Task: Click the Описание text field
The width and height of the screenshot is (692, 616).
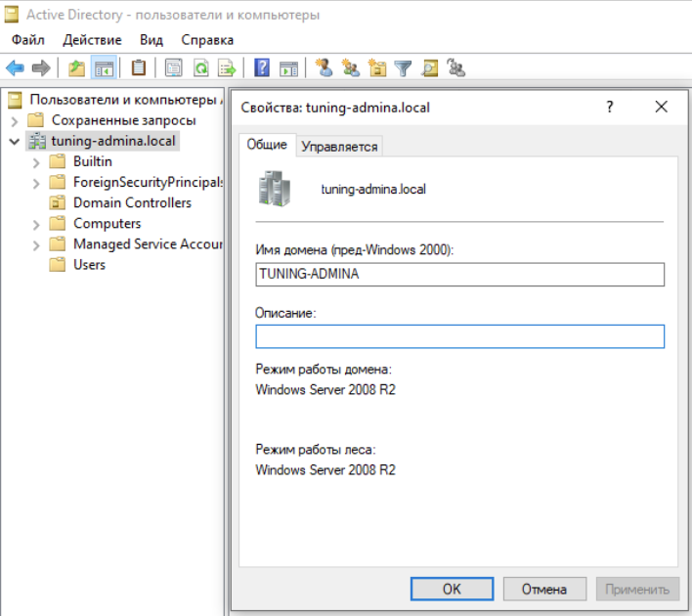Action: pos(459,336)
